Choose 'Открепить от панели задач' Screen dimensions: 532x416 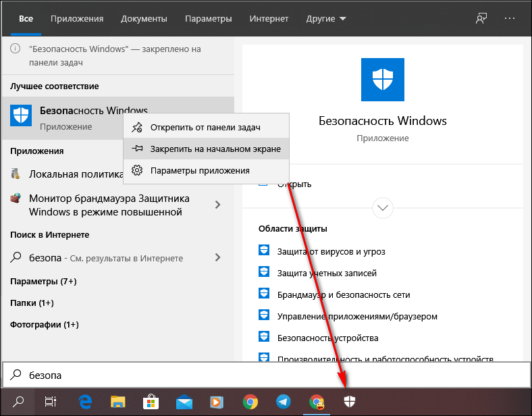(207, 127)
